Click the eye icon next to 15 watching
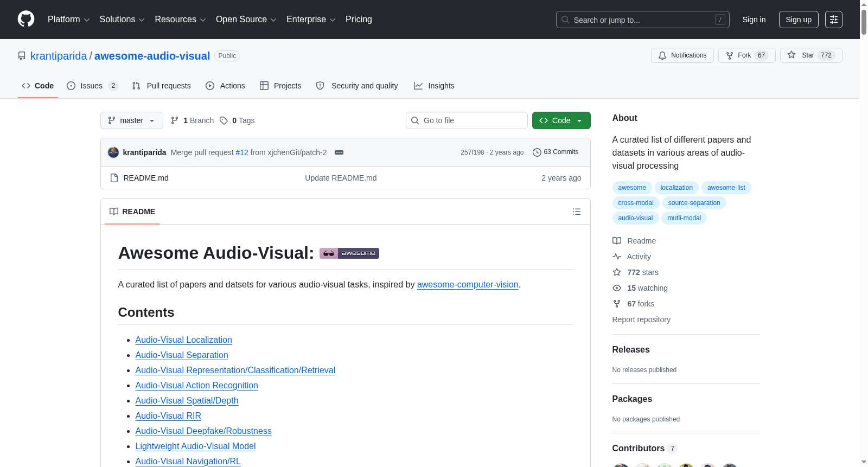868x467 pixels. (x=617, y=288)
